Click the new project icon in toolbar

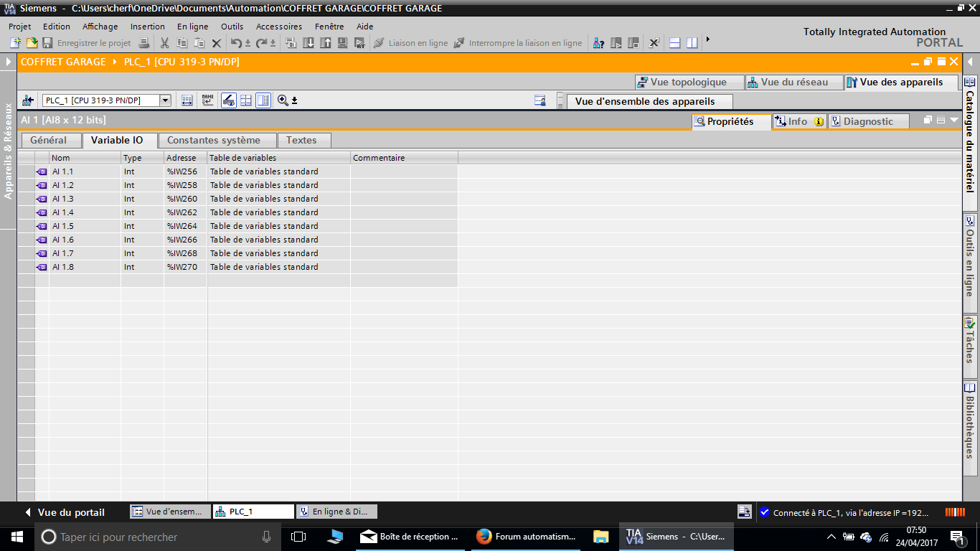[x=15, y=43]
